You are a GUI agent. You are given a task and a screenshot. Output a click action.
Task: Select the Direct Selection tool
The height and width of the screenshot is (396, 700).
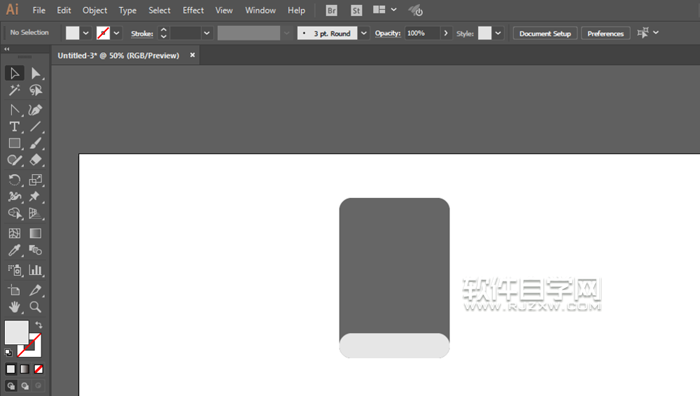[x=36, y=73]
